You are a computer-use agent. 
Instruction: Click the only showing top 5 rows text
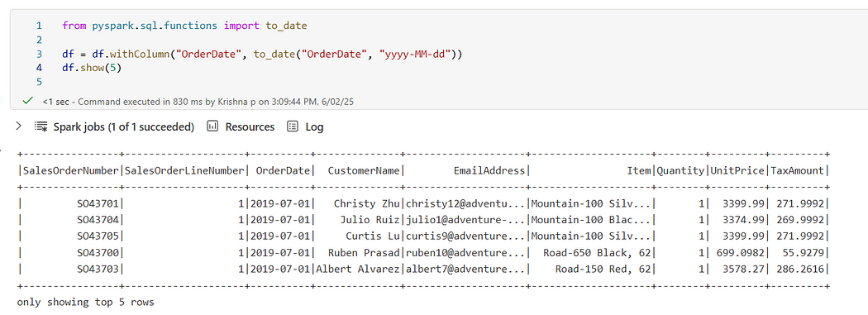[x=86, y=303]
